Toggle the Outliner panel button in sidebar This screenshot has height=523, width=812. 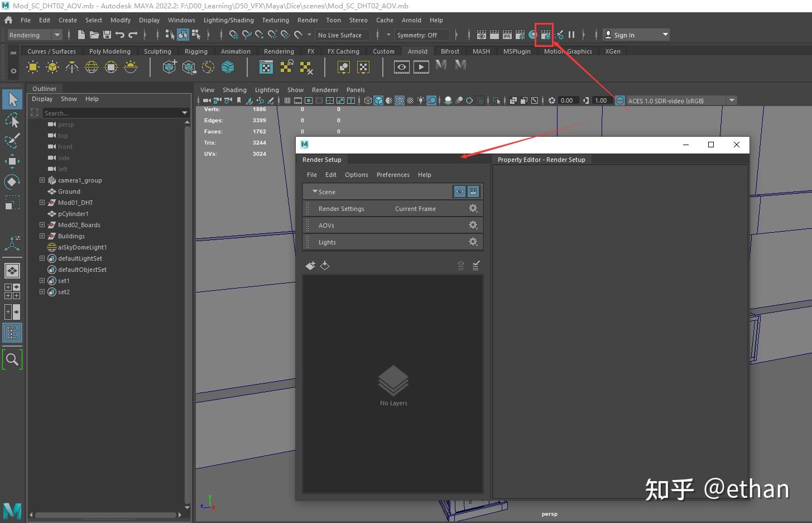[12, 333]
